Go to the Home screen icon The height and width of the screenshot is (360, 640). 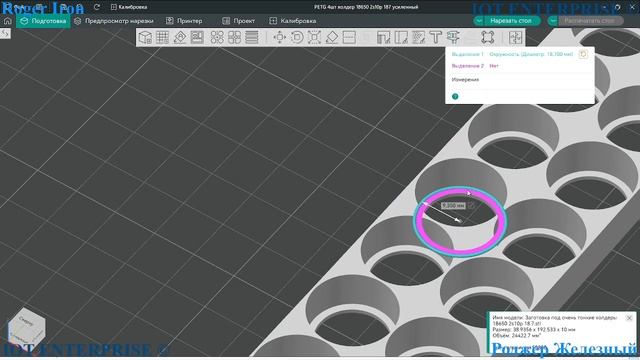[7, 21]
